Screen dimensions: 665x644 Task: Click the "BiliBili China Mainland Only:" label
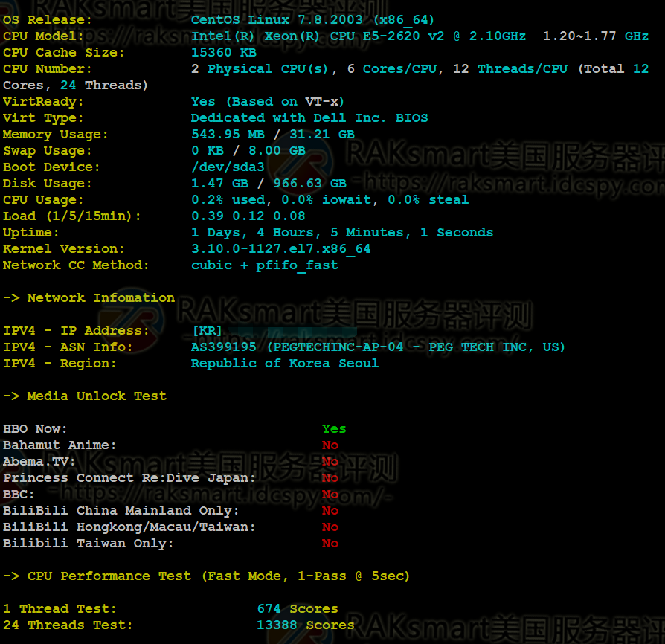[121, 511]
